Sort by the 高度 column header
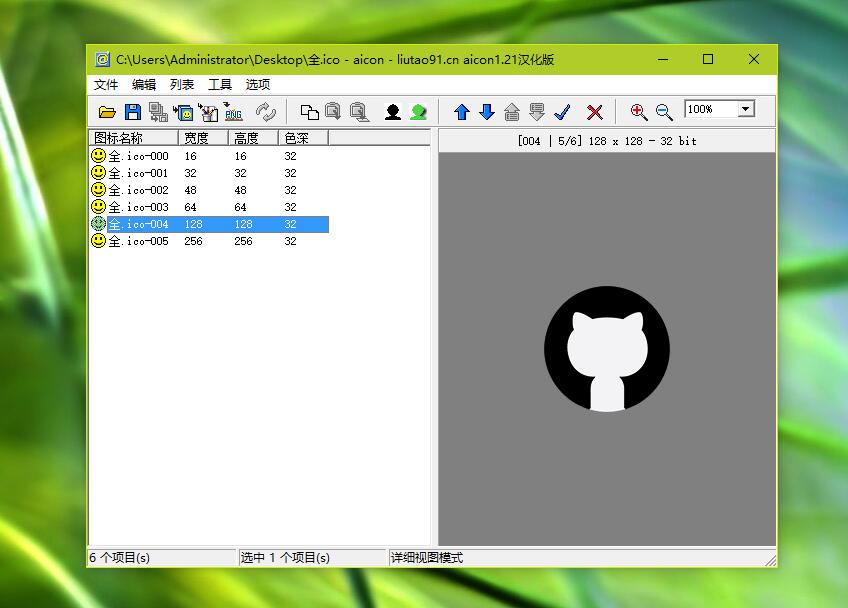Viewport: 848px width, 608px height. pos(253,138)
